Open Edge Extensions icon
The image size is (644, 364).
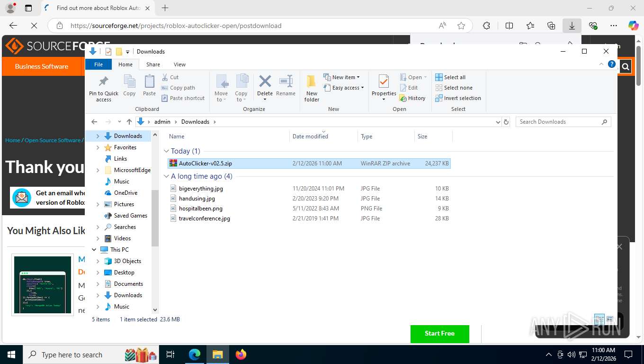click(x=486, y=26)
